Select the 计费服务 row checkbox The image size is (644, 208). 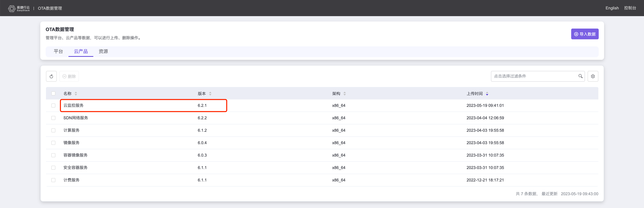pyautogui.click(x=53, y=180)
